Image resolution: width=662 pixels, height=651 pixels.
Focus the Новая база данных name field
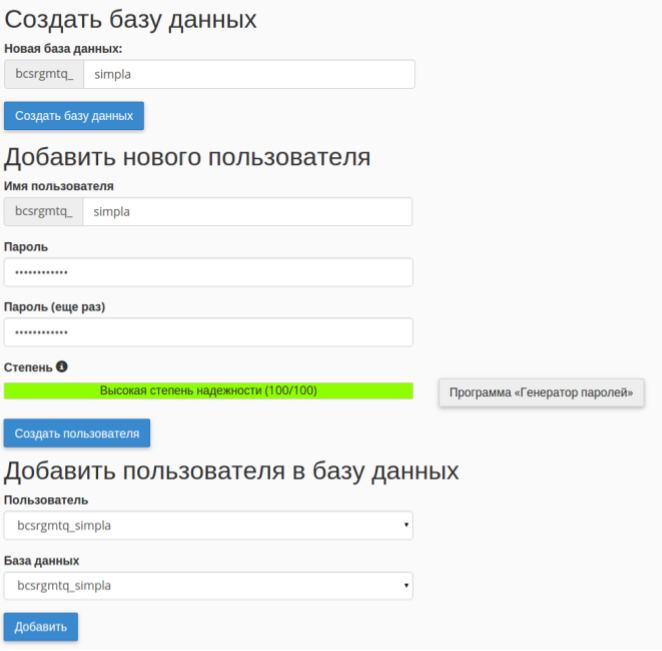(x=249, y=74)
